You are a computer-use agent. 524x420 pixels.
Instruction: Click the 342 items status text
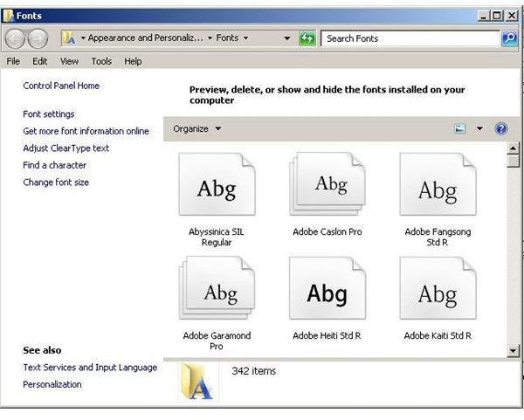point(253,371)
